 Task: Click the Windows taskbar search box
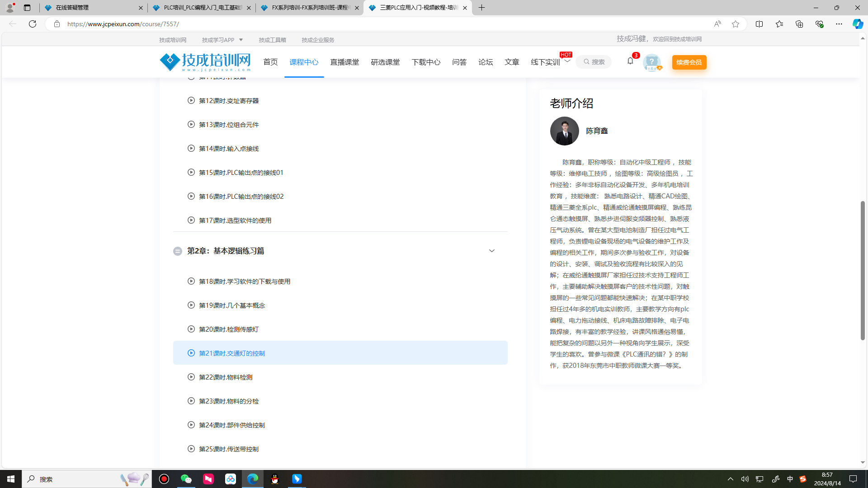pos(86,479)
